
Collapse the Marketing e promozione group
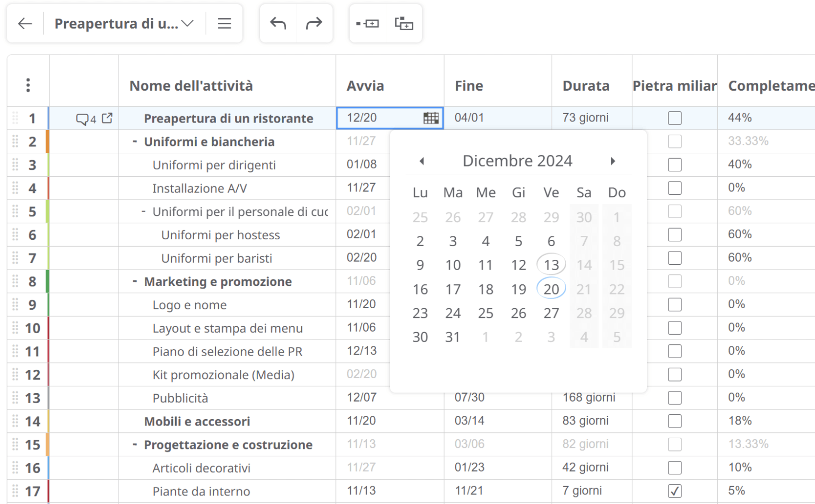coord(135,281)
